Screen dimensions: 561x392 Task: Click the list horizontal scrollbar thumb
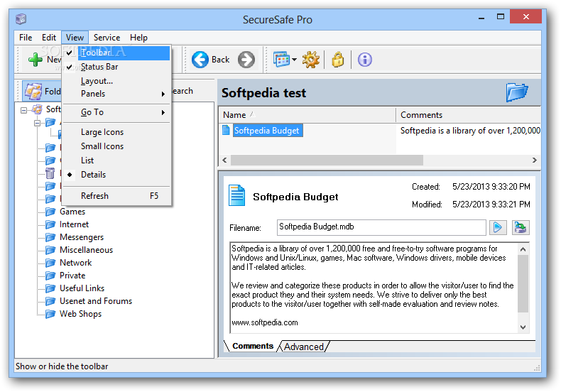[327, 160]
